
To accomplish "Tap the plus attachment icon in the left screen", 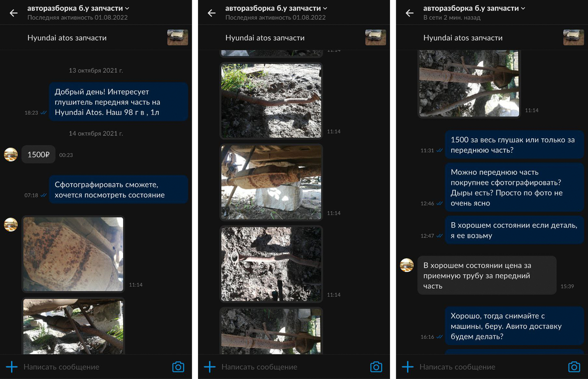I will (x=12, y=367).
